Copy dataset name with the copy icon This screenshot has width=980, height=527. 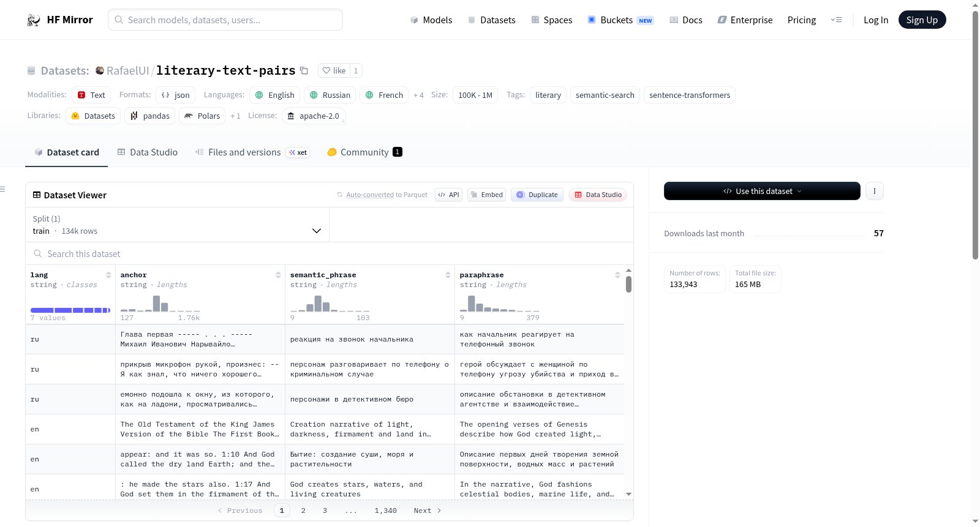304,70
